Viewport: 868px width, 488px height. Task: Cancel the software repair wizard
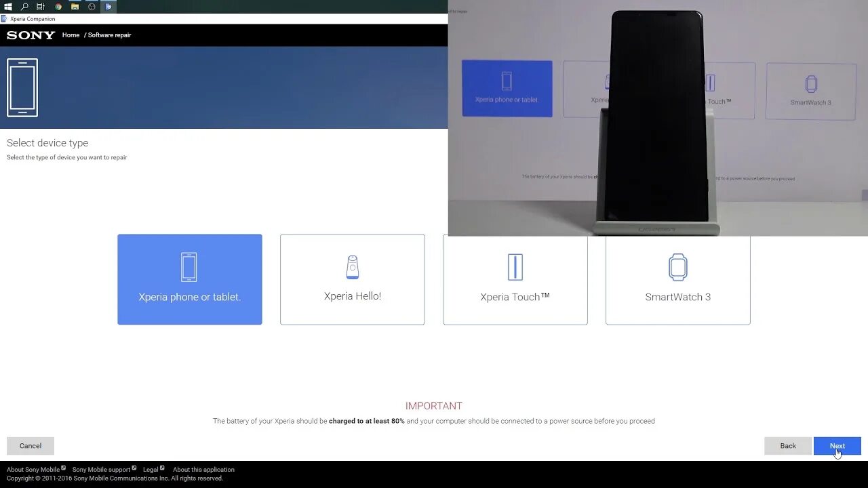click(31, 446)
